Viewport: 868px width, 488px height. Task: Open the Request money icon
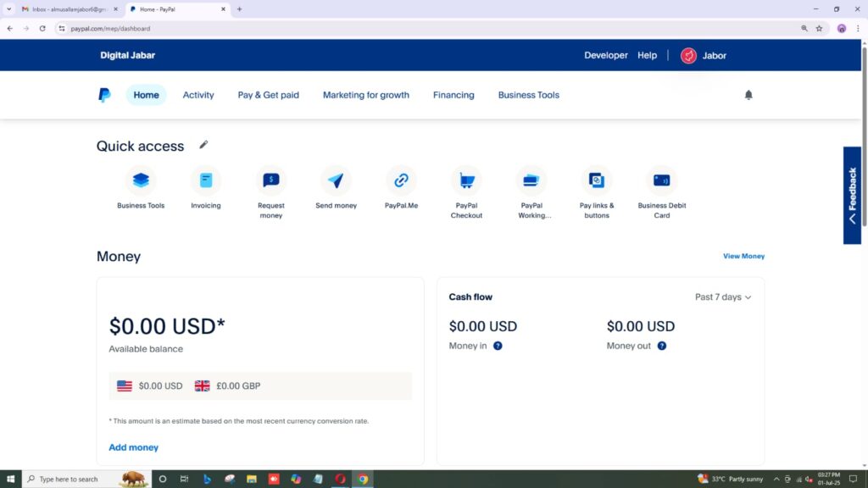tap(271, 180)
